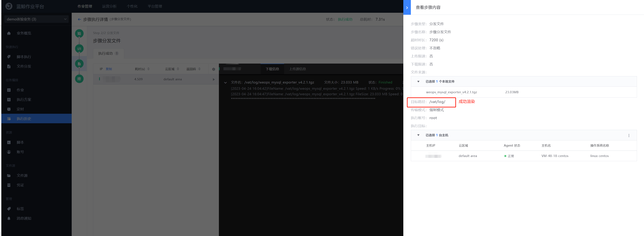Open the demo体验业务 business dropdown

(37, 19)
